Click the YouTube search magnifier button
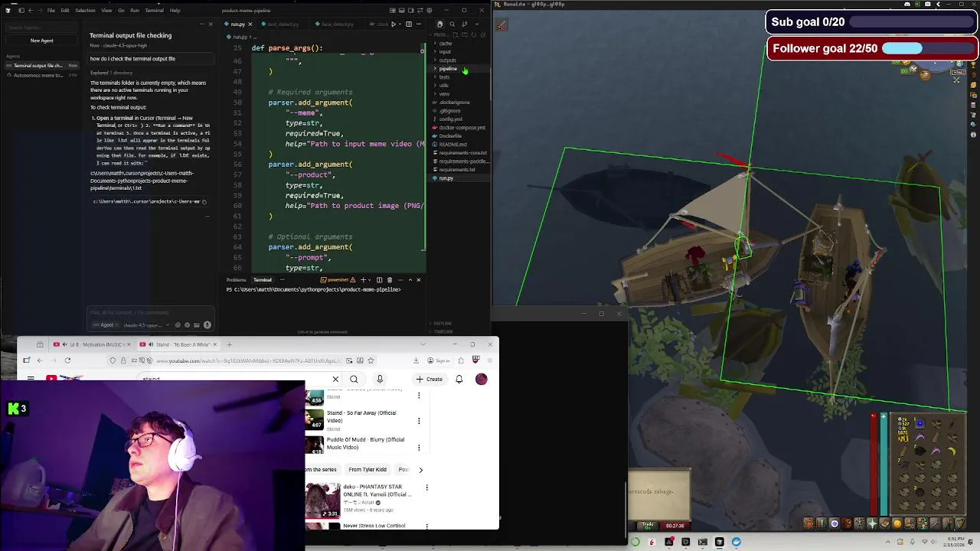Screen dimensions: 980x551 354,379
